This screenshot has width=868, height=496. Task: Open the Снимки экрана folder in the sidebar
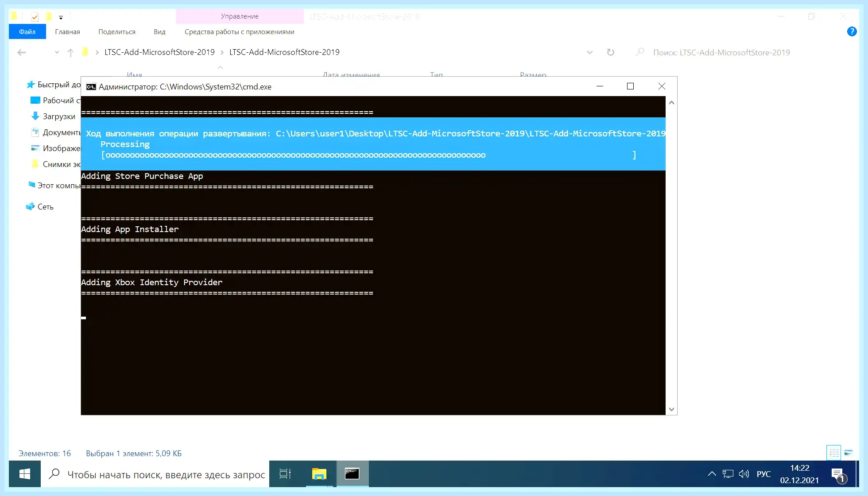tap(56, 164)
